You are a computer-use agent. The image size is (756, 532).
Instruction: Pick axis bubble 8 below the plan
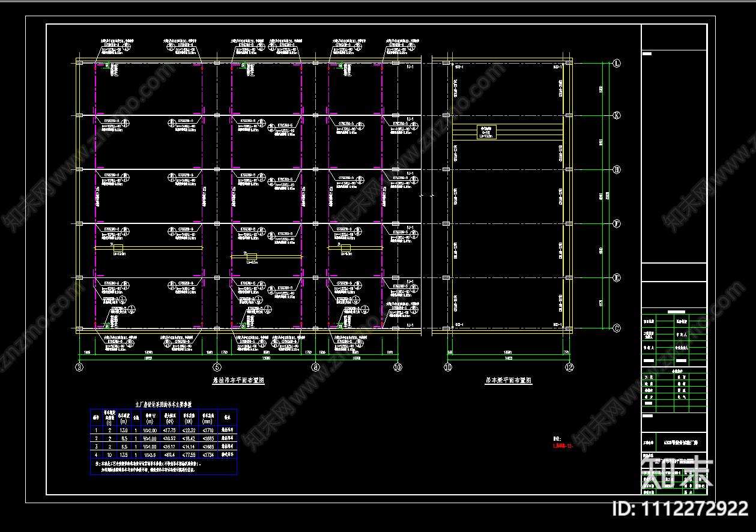(315, 366)
